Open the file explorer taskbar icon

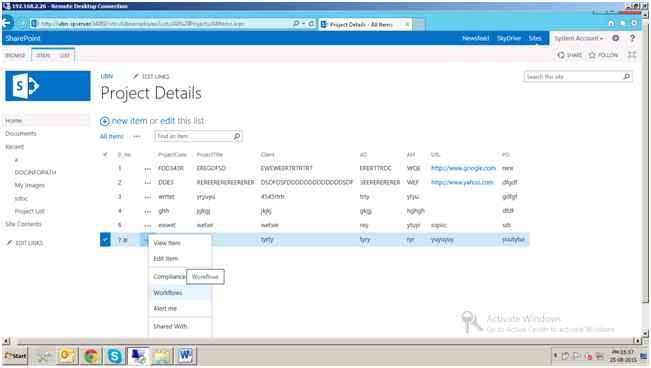162,356
